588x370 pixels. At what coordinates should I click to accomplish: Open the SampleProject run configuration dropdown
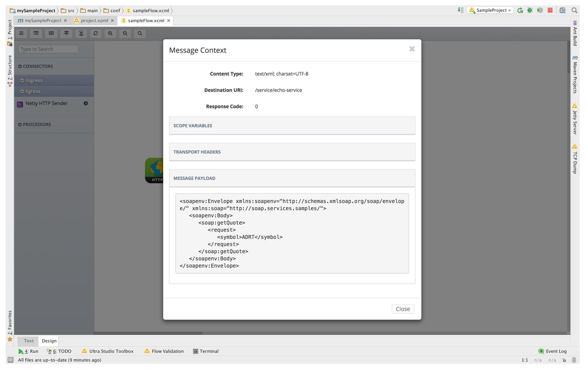point(490,10)
